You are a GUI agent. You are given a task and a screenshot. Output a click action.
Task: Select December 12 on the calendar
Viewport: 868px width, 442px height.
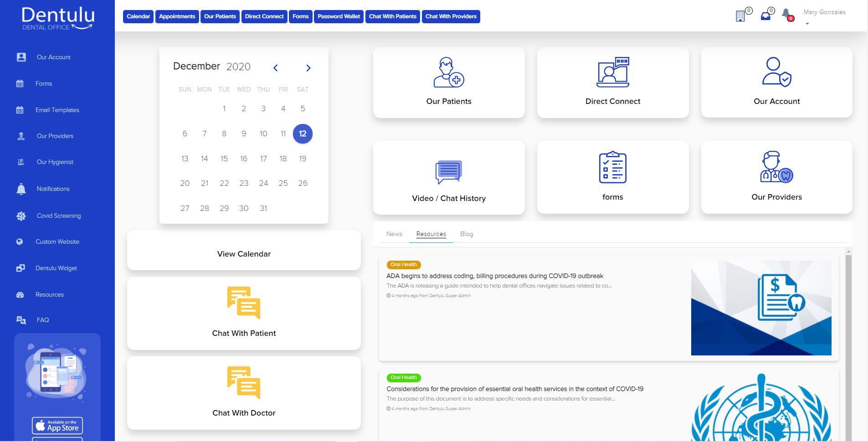(303, 134)
